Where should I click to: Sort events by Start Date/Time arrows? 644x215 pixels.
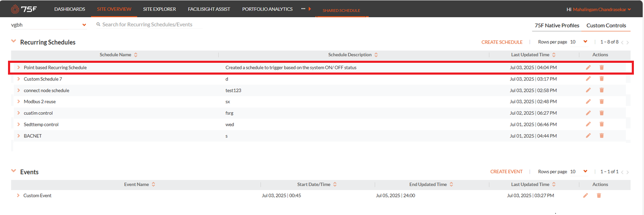pos(335,185)
